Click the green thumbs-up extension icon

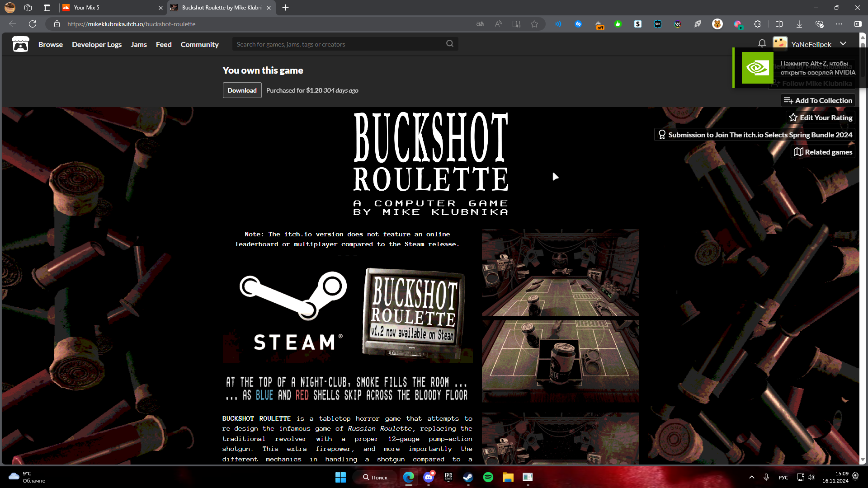pos(618,24)
